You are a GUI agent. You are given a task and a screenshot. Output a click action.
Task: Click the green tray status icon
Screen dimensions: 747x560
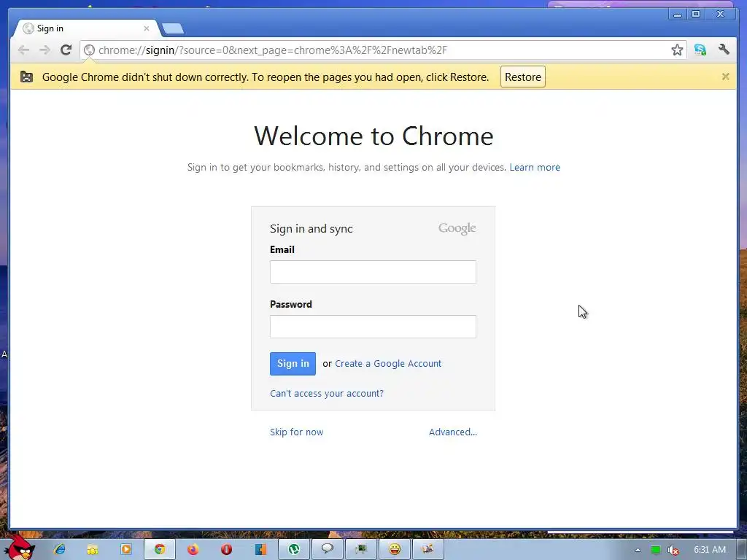(656, 550)
